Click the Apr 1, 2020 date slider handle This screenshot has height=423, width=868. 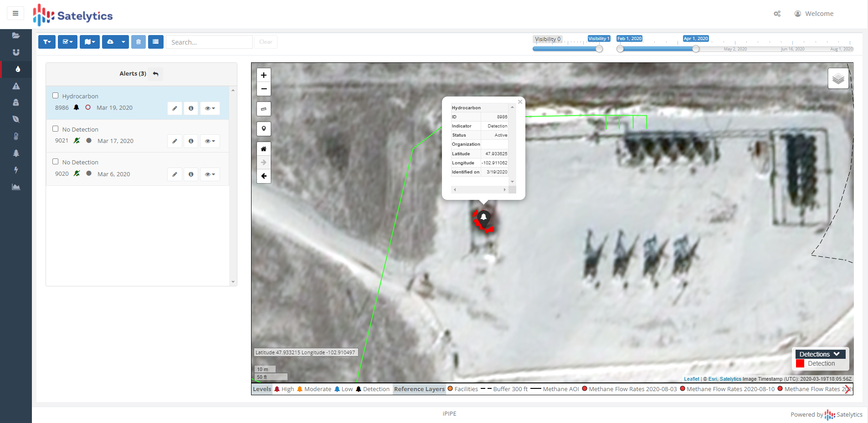click(x=696, y=49)
